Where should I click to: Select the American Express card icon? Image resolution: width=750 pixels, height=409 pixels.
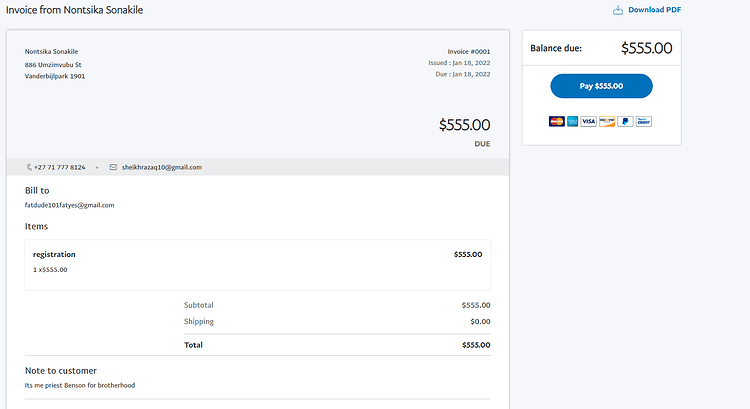(573, 122)
